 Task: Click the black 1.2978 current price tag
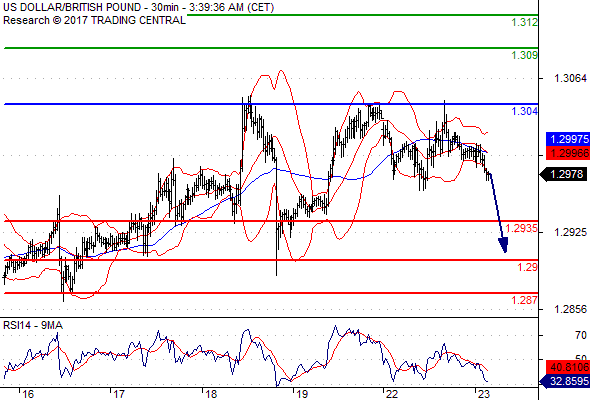coord(563,174)
